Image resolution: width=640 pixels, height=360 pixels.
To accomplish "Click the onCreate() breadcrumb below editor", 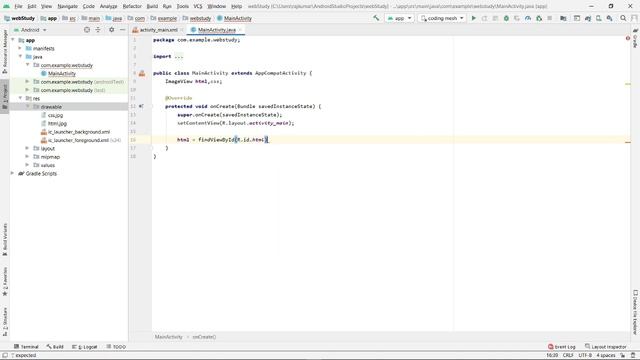I will point(204,337).
